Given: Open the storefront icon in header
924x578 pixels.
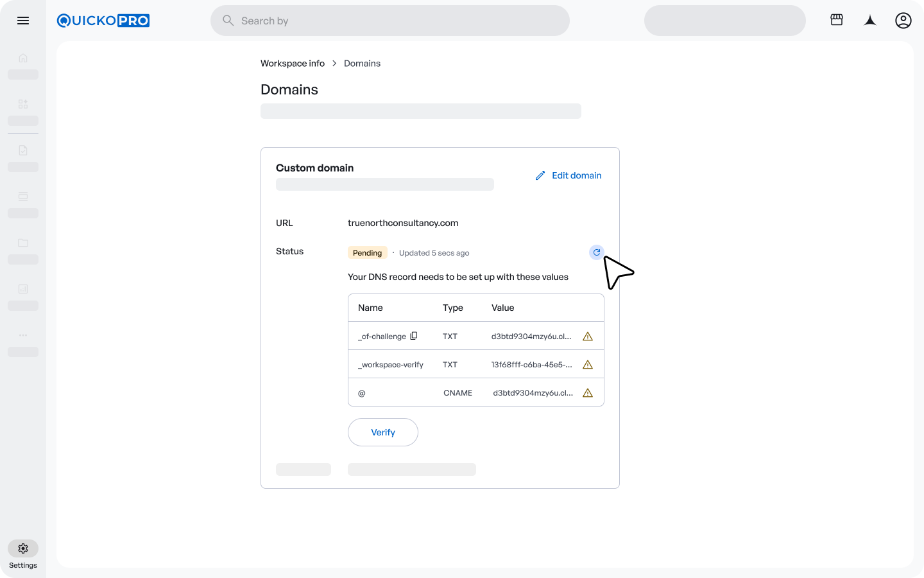Looking at the screenshot, I should [837, 21].
